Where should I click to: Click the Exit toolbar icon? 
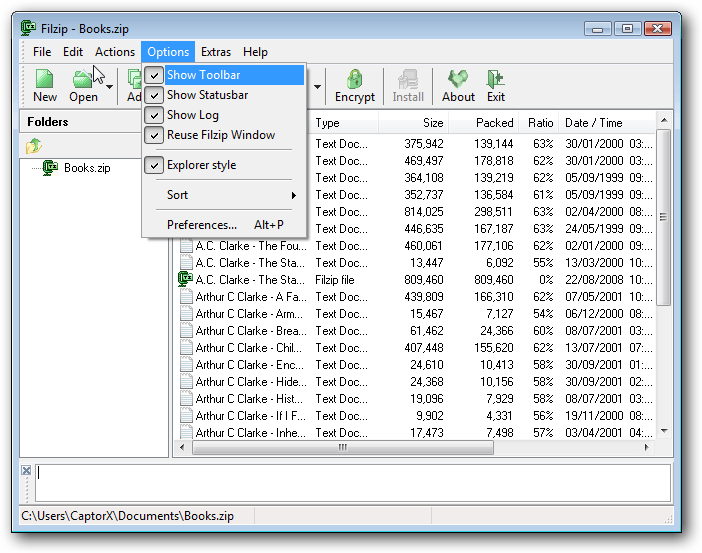pyautogui.click(x=495, y=79)
